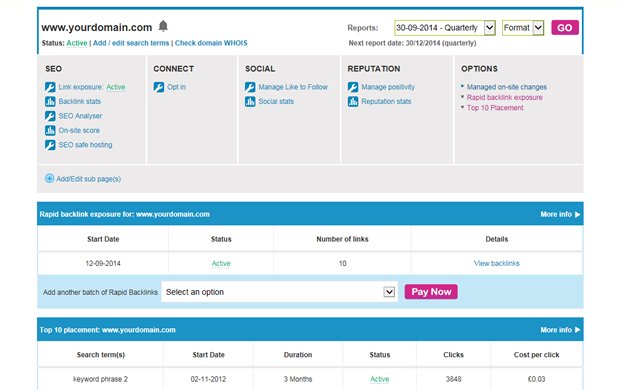
Task: Select Rapid backlink exposure option
Action: 505,97
